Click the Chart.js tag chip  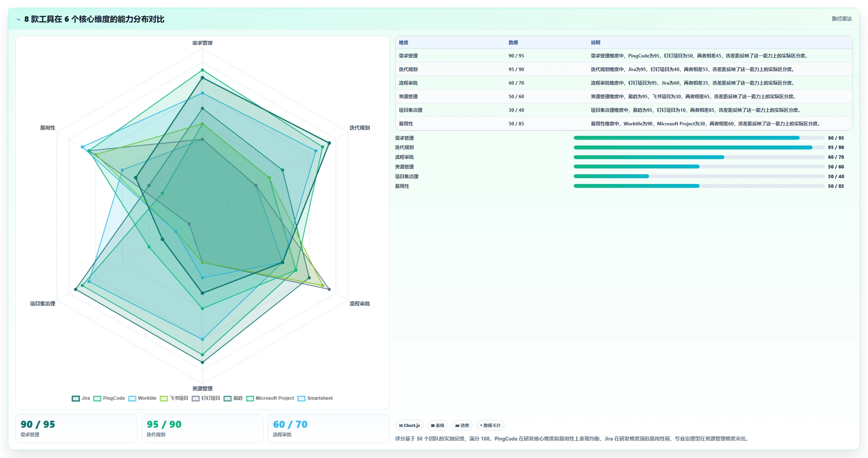click(410, 425)
